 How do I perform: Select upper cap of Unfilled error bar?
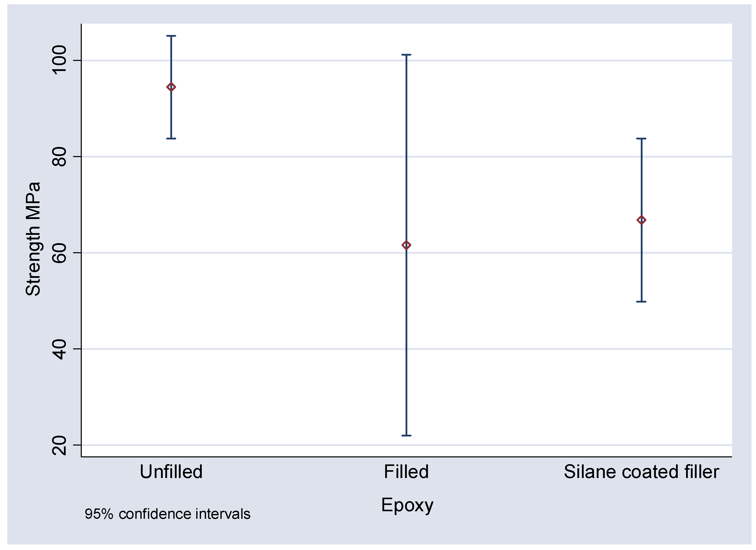[x=171, y=36]
